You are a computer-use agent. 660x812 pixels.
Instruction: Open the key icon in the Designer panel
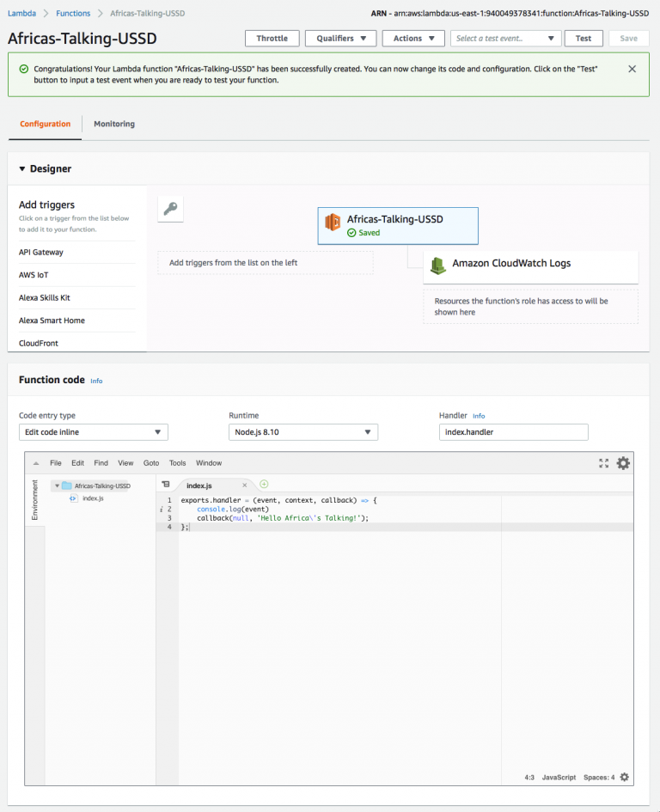click(170, 208)
